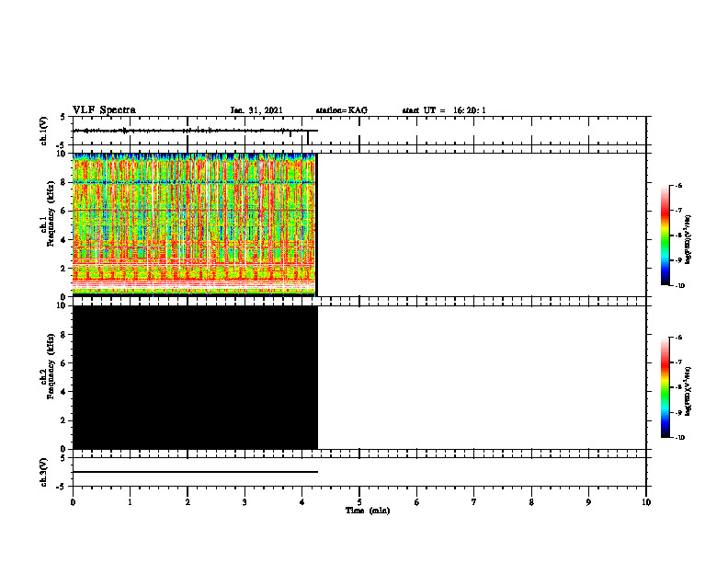Click the "VLF Spectra" title text
This screenshot has width=728, height=563.
point(104,110)
